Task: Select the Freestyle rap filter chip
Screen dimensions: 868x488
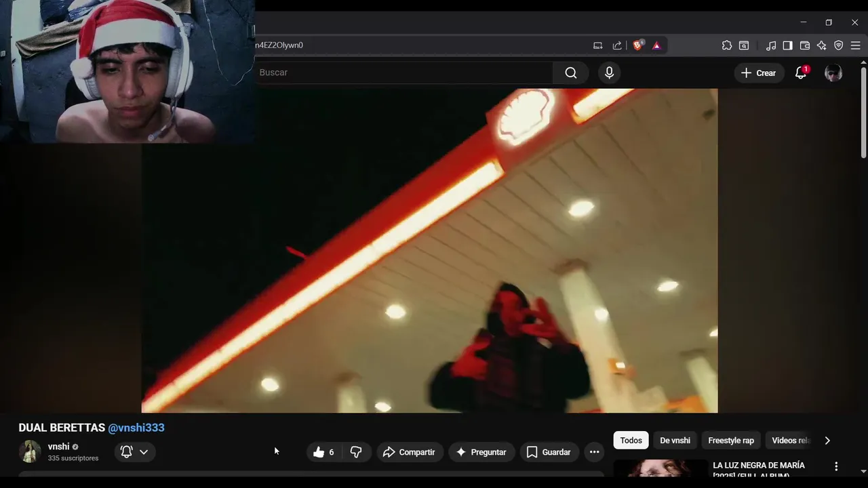Action: point(731,441)
